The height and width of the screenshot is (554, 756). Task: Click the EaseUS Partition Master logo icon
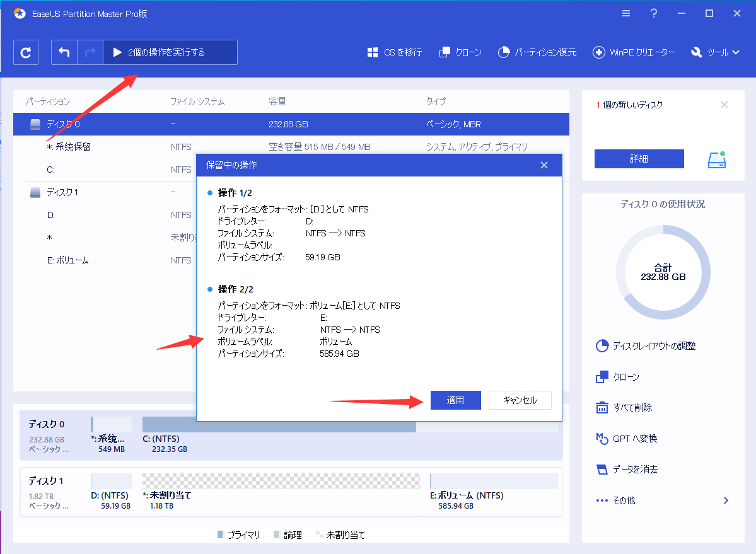[20, 13]
